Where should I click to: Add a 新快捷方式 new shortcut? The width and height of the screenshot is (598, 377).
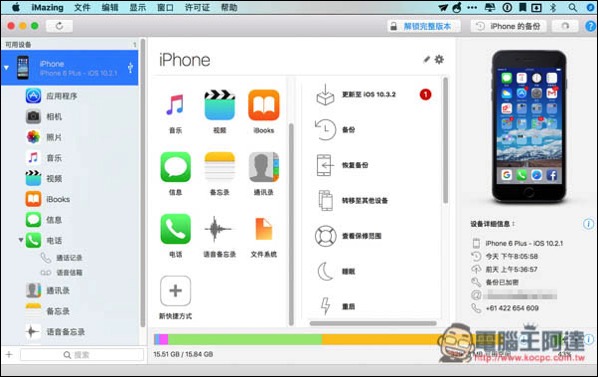click(175, 291)
